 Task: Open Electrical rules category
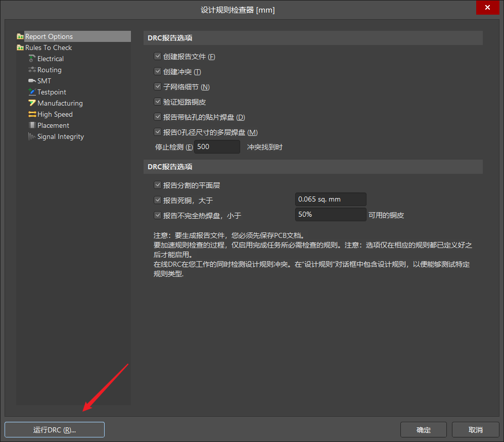click(x=51, y=59)
